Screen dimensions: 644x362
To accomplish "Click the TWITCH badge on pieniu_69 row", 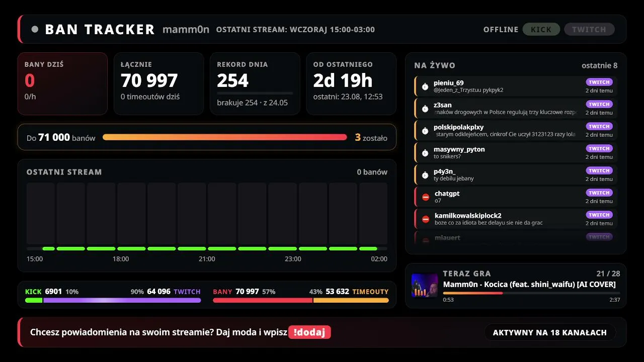I will pyautogui.click(x=599, y=82).
